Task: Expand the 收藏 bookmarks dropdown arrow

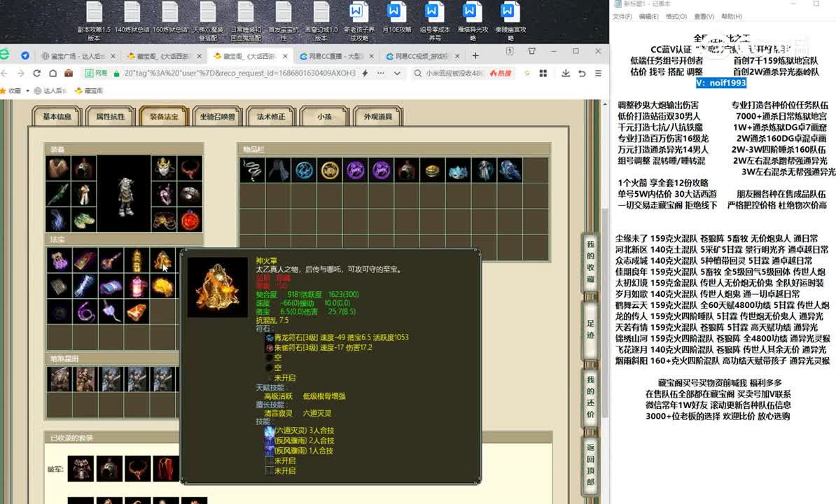Action: tap(27, 90)
